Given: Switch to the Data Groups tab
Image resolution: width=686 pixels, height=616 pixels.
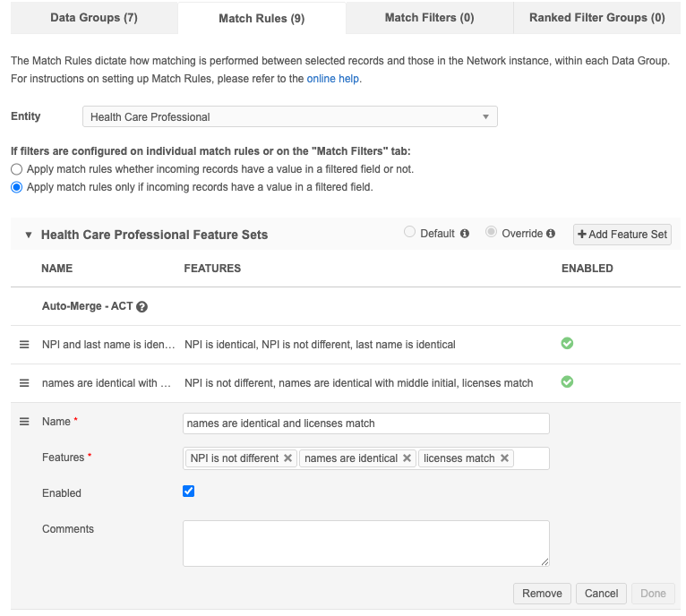Looking at the screenshot, I should [94, 18].
